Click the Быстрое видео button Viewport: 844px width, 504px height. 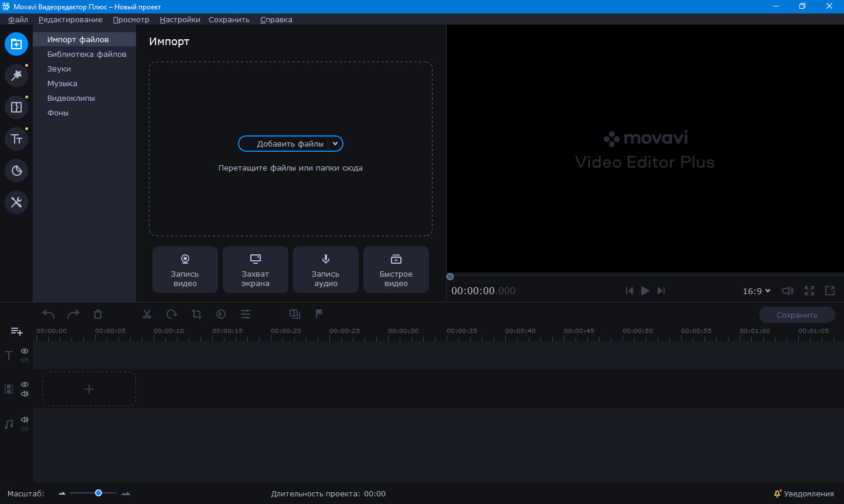(x=396, y=270)
